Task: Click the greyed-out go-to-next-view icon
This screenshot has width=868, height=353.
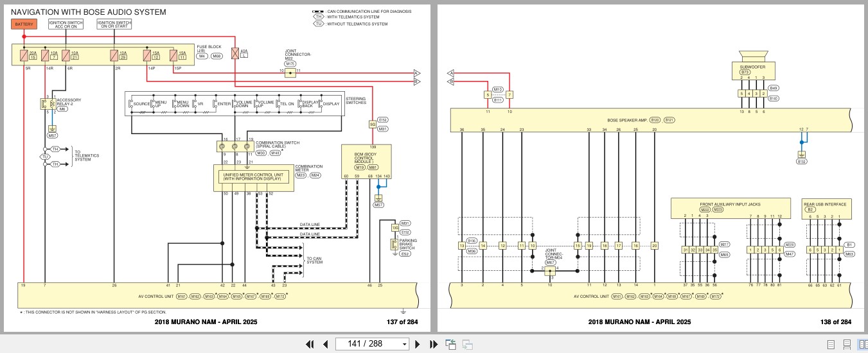Action: [x=467, y=344]
